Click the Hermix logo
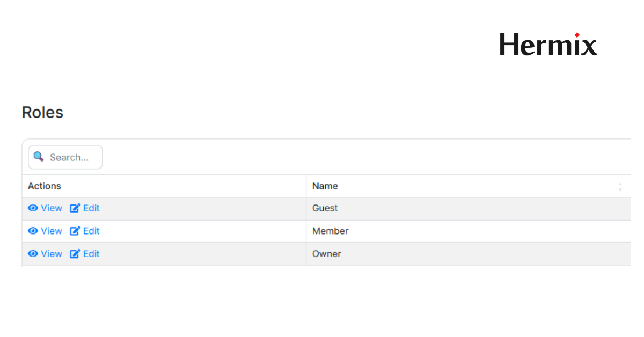Screen dimensions: 644x337 548,44
